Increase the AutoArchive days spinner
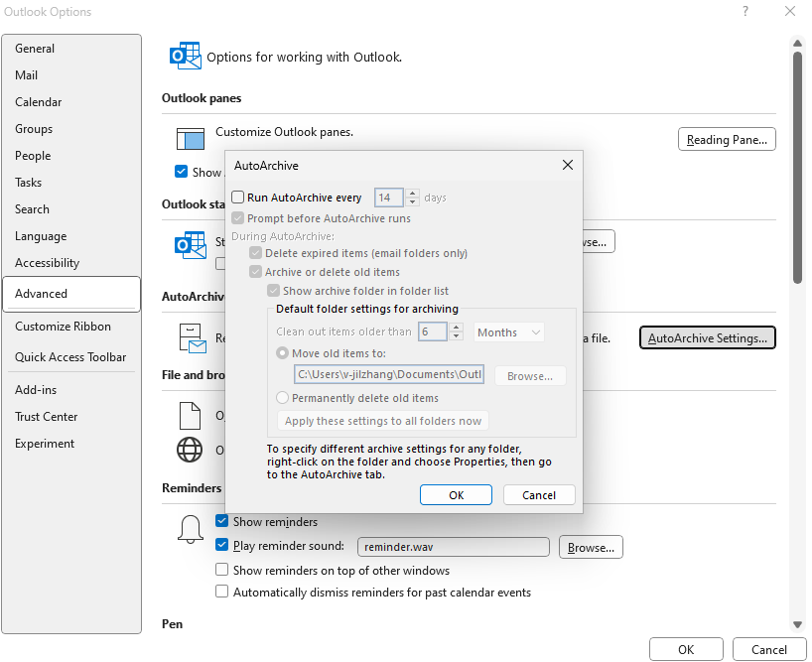Viewport: 812px width, 662px height. point(412,194)
